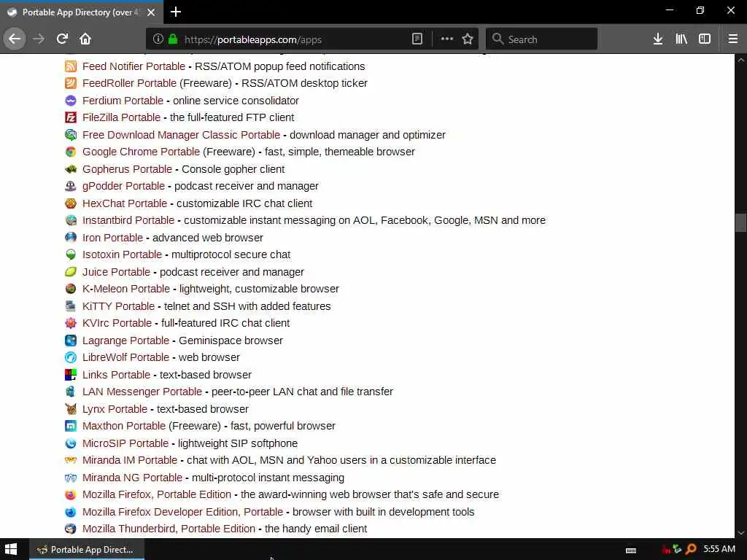Image resolution: width=747 pixels, height=560 pixels.
Task: Open FileZilla Portable link
Action: pyautogui.click(x=122, y=117)
